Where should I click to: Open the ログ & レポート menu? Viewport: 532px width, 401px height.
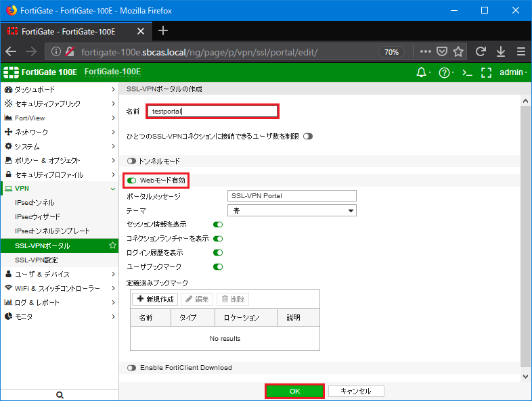tap(60, 302)
